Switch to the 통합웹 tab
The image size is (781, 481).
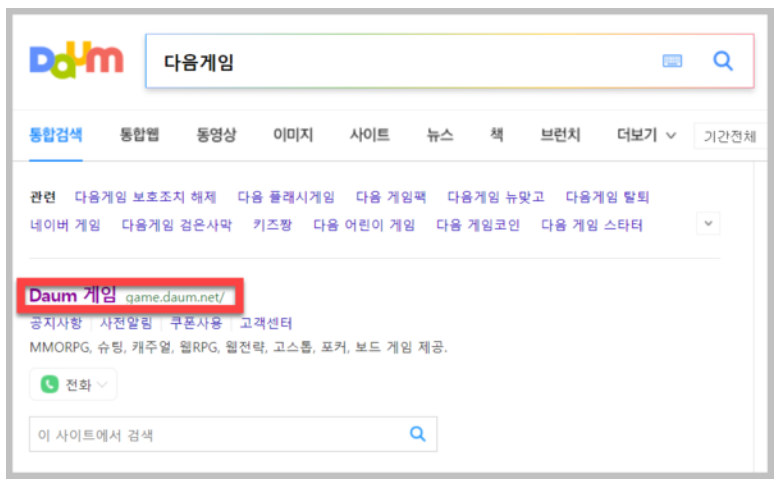tap(139, 135)
